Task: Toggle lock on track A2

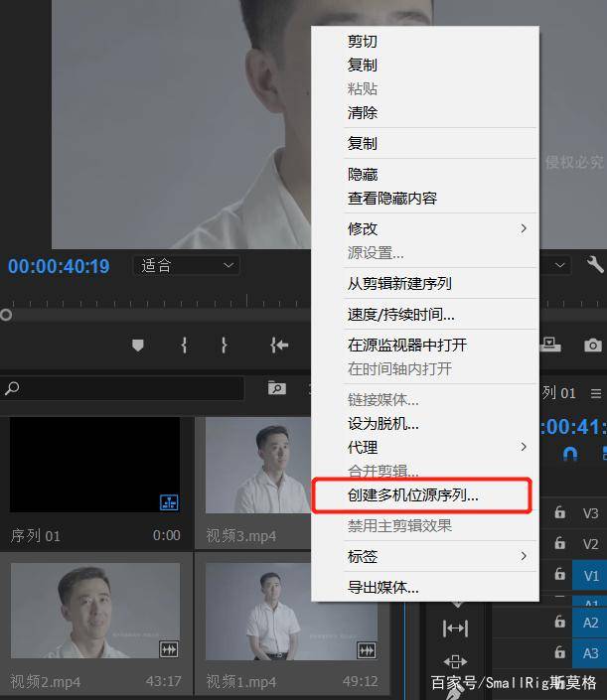Action: coord(560,622)
